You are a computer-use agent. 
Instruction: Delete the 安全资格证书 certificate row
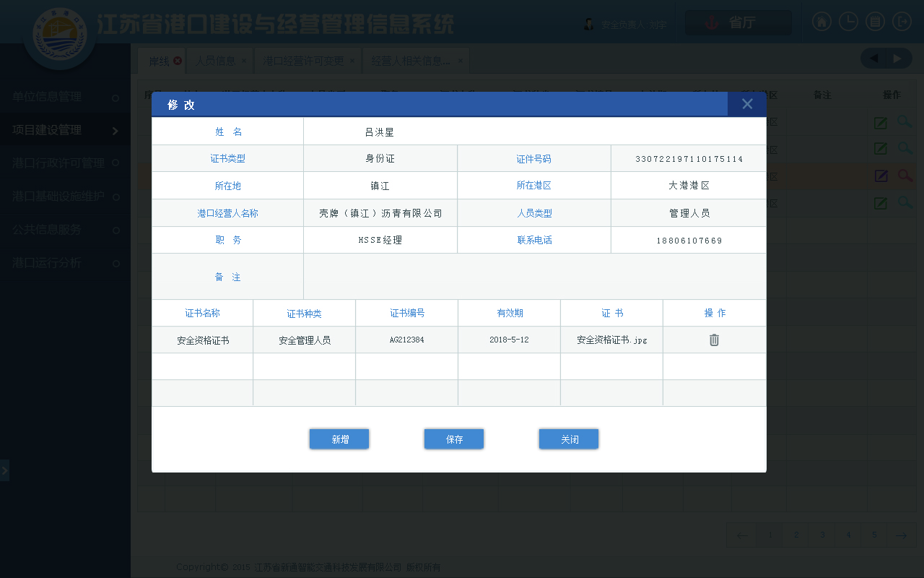click(714, 340)
